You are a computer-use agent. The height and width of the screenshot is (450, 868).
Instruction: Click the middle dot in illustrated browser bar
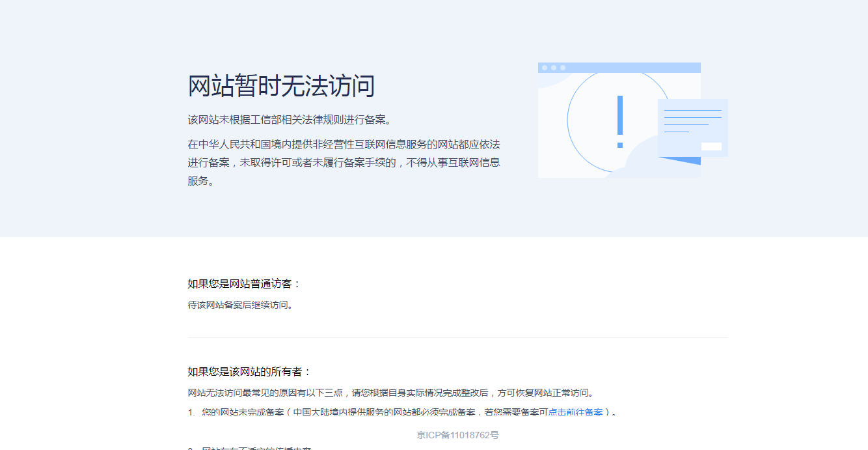pyautogui.click(x=554, y=68)
